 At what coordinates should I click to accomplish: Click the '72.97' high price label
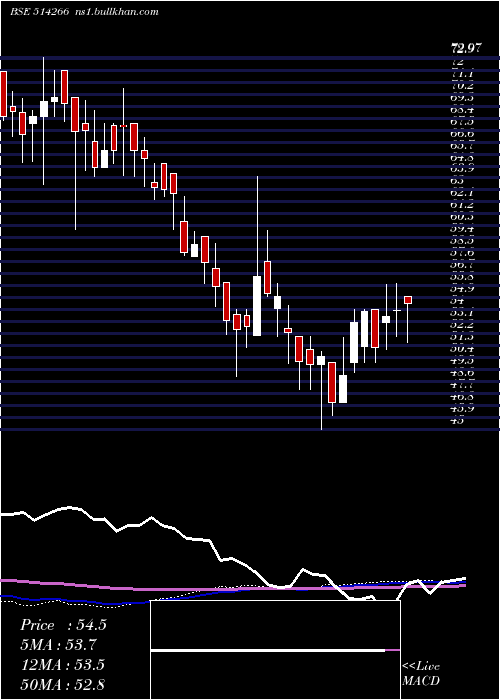coord(466,48)
